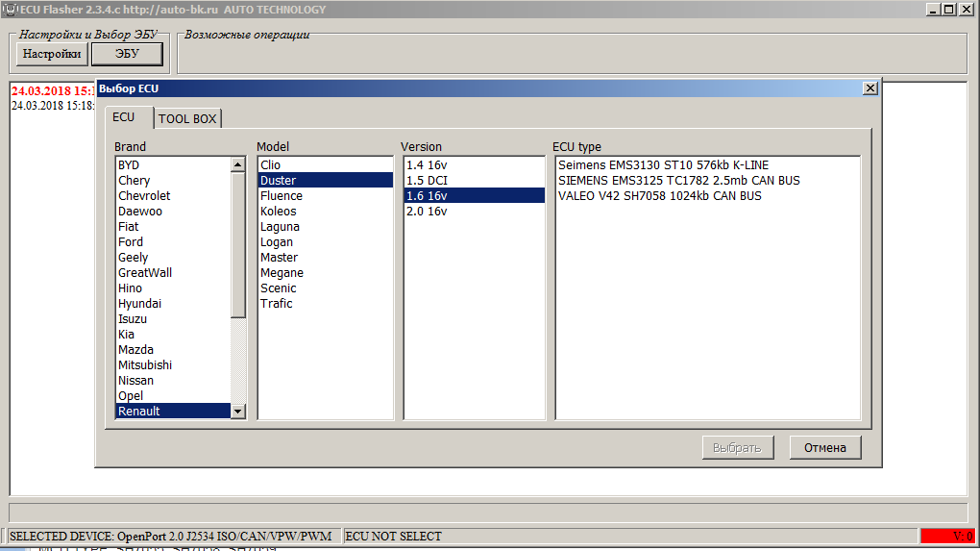This screenshot has width=980, height=551.
Task: Pick version 1.5 DCI
Action: click(475, 181)
